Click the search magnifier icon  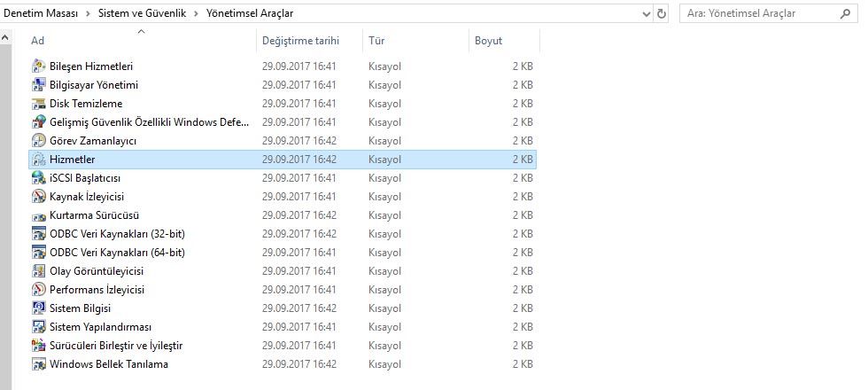pos(845,14)
